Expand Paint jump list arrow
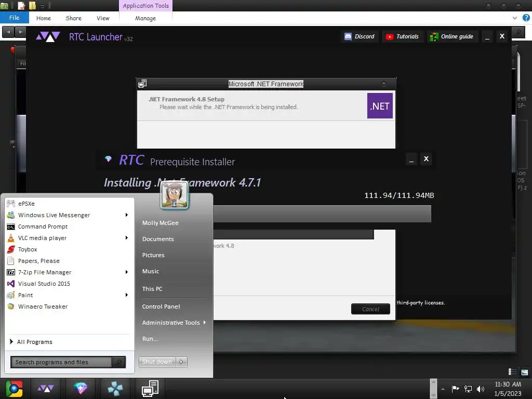Image resolution: width=532 pixels, height=399 pixels. point(127,295)
